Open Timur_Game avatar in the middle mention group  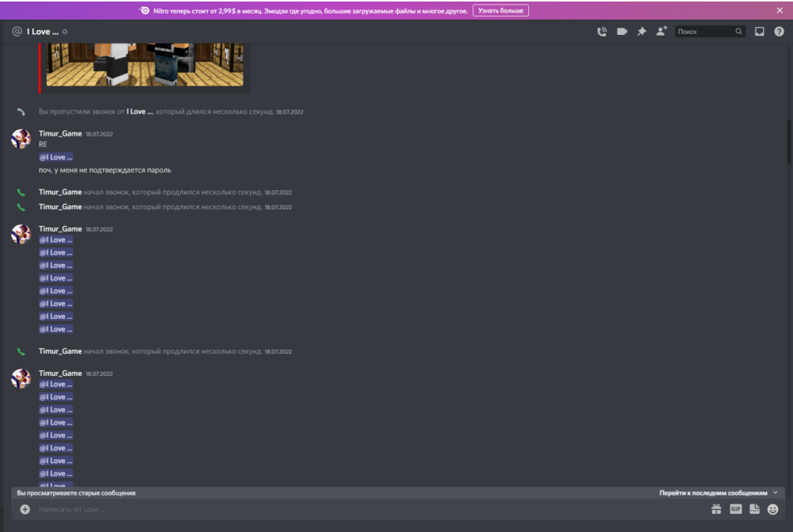click(x=21, y=234)
